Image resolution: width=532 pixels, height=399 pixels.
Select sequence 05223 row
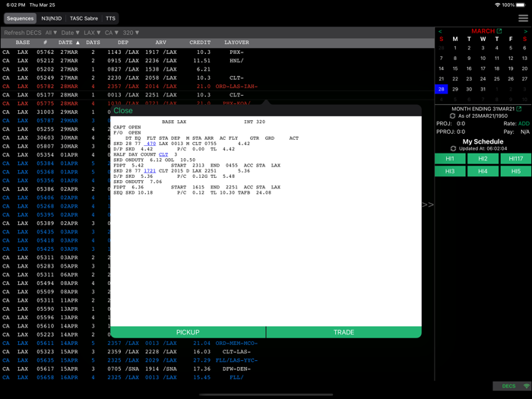[55, 334]
